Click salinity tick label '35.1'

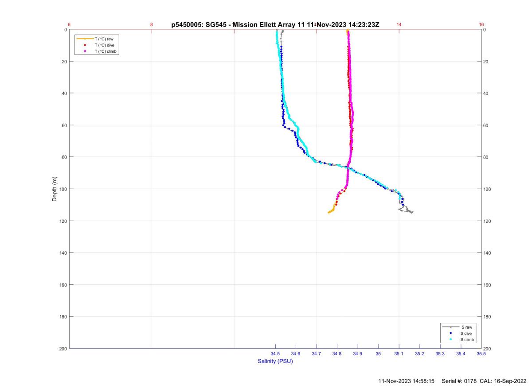(x=399, y=353)
